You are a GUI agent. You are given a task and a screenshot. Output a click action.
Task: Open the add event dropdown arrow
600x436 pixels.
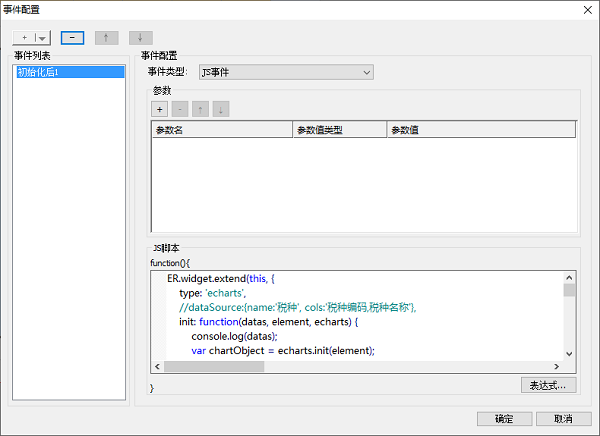[42, 37]
